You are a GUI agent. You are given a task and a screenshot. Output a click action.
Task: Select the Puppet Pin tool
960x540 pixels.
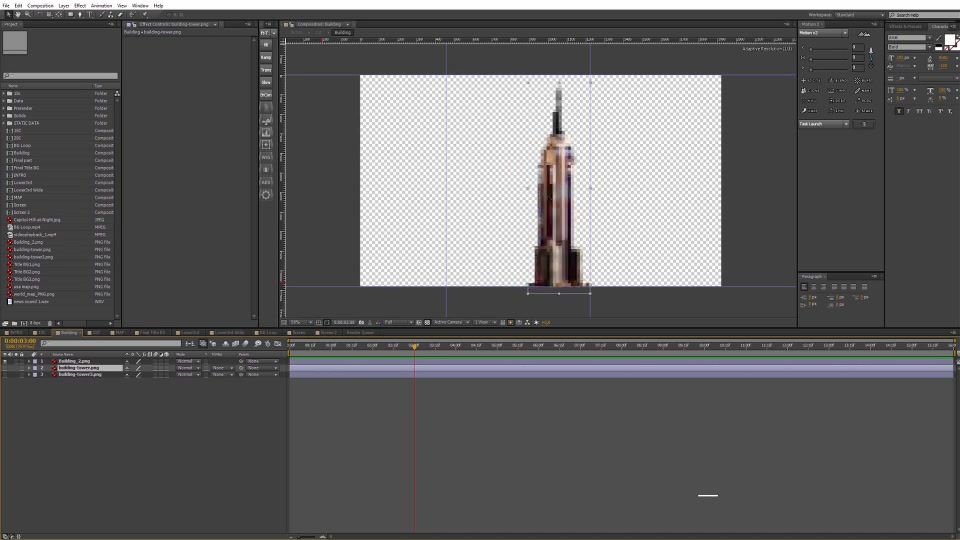pos(145,15)
